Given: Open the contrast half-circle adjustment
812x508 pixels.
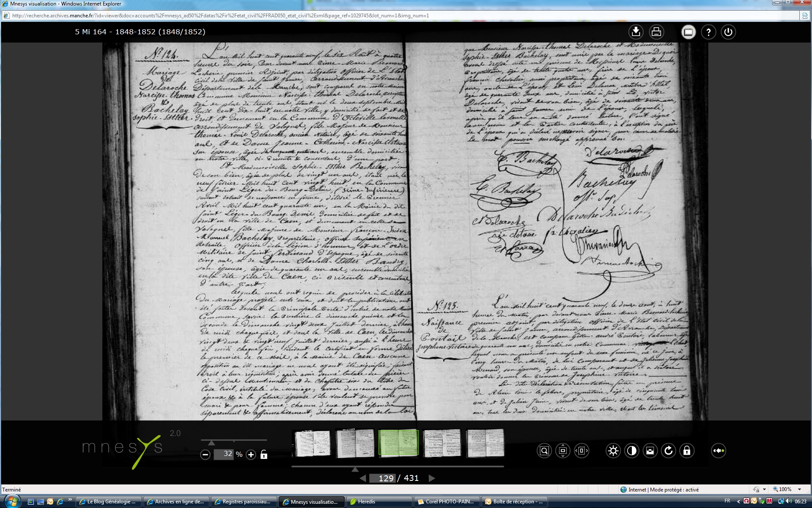Looking at the screenshot, I should (631, 451).
